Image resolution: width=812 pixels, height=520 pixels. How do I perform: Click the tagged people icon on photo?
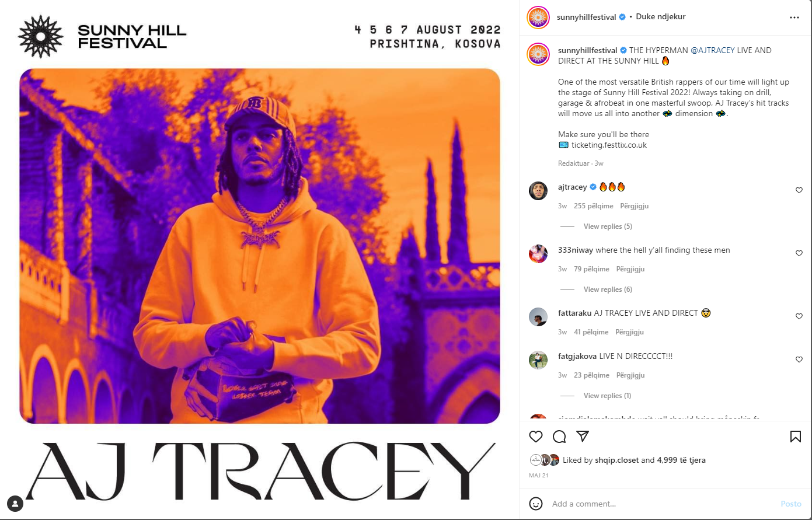(15, 504)
